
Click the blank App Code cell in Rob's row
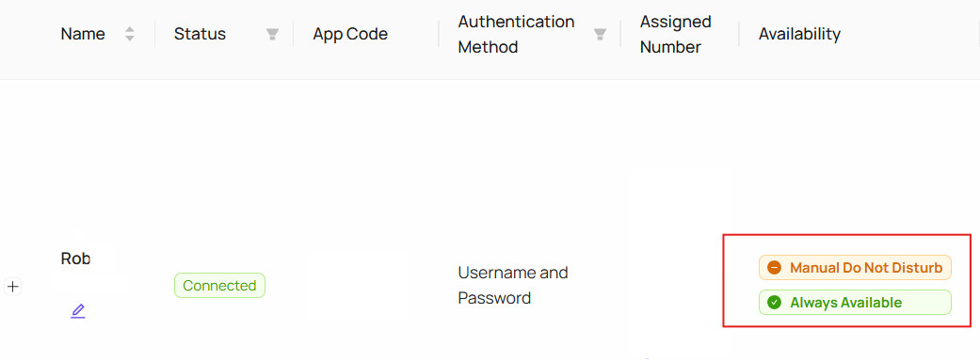pyautogui.click(x=358, y=287)
